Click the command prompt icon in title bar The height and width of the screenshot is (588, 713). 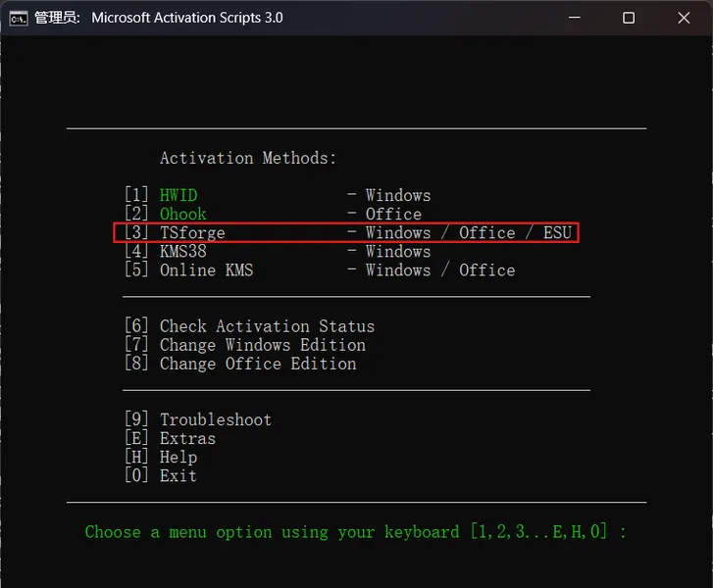(x=19, y=18)
